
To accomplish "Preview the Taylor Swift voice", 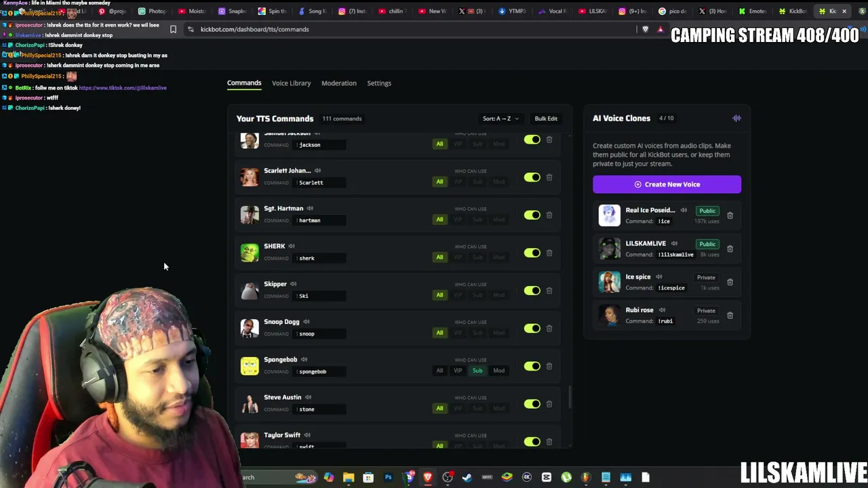I will point(307,435).
